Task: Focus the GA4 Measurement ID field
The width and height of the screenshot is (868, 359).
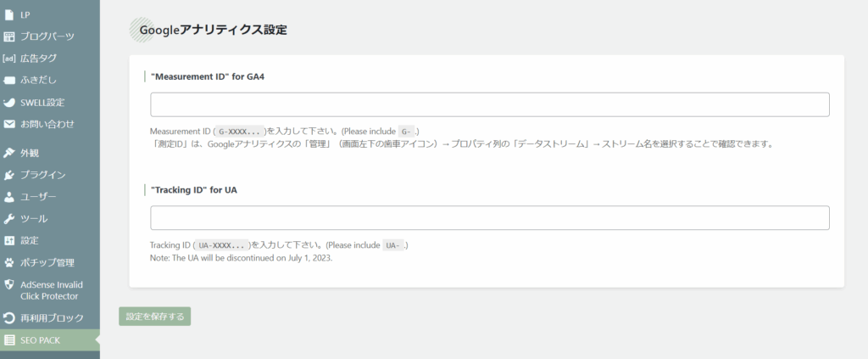Action: pos(489,104)
